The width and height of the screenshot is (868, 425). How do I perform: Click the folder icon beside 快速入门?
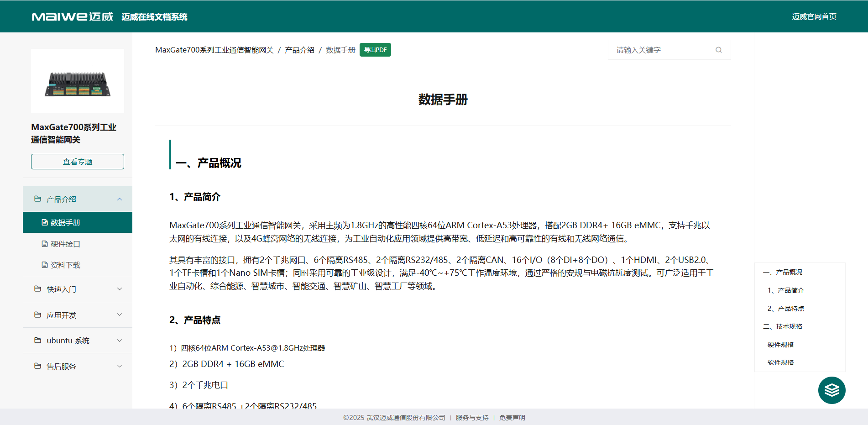tap(38, 289)
